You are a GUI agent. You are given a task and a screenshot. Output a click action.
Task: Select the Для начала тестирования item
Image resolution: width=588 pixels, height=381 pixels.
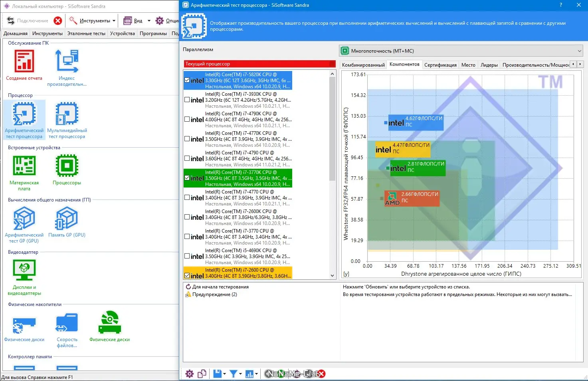coord(220,287)
